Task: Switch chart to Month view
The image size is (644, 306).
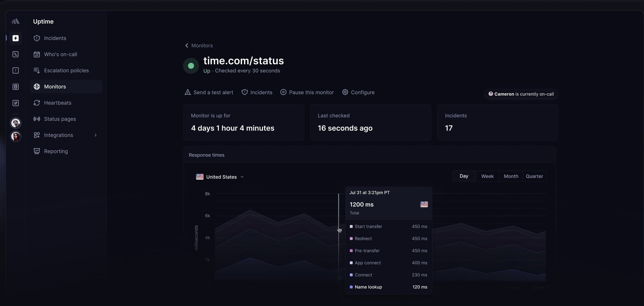Action: pos(511,176)
